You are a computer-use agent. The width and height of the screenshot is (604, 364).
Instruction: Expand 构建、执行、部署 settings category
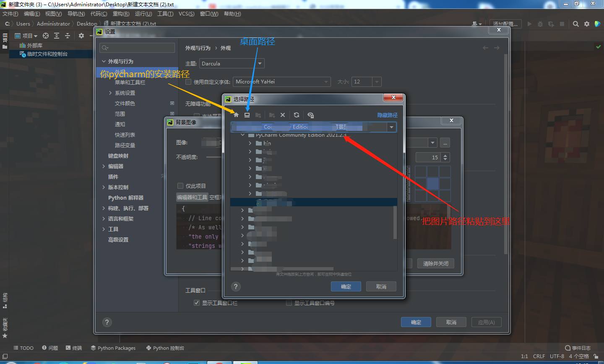click(104, 208)
